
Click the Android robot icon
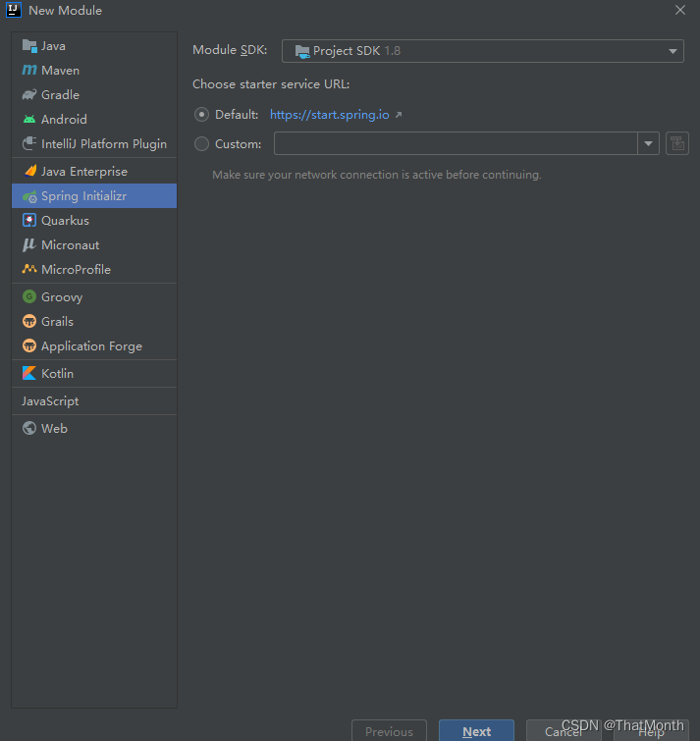point(29,119)
